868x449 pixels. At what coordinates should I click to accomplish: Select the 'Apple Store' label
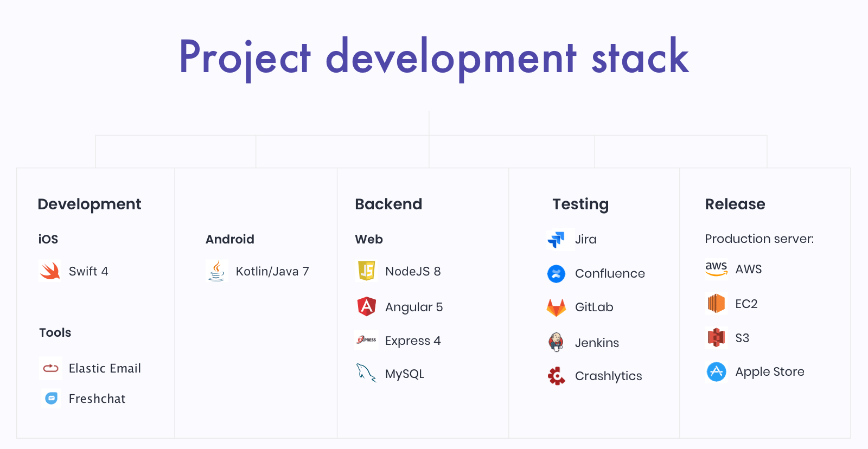(x=769, y=371)
